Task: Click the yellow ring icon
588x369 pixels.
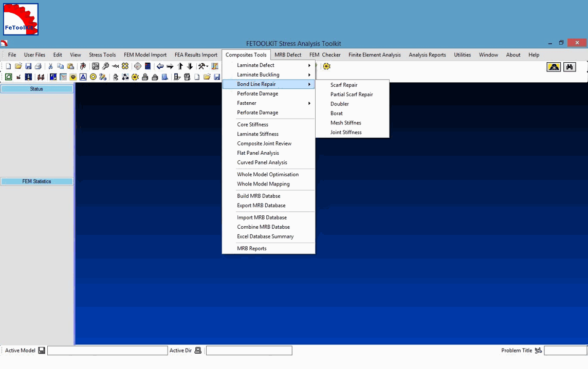Action: [93, 77]
